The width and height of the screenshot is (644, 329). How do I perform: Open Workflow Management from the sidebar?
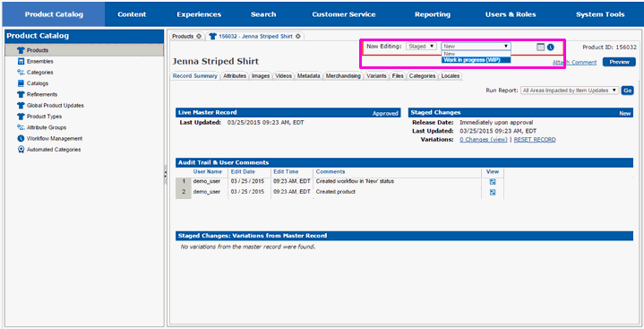55,139
